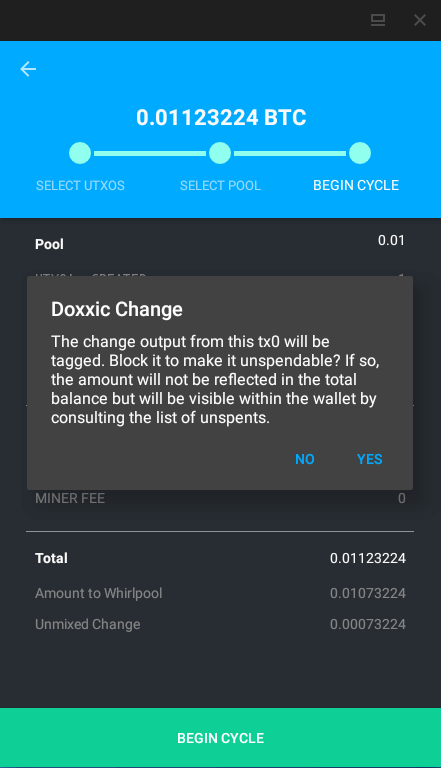Click the Total amount 0.01123224
Screen dimensions: 441x768
(368, 558)
